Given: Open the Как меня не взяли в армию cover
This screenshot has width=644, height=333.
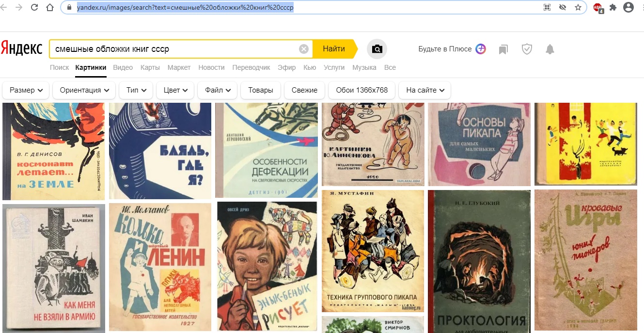Looking at the screenshot, I should point(54,268).
